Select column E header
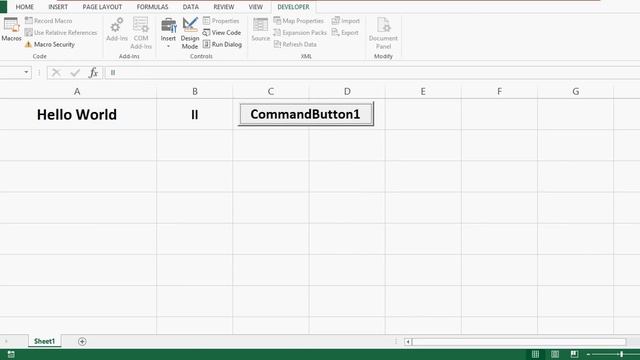This screenshot has height=360, width=640. 423,91
